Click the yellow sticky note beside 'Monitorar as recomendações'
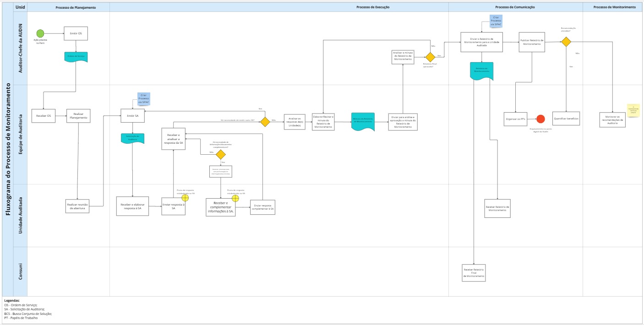 (x=633, y=110)
